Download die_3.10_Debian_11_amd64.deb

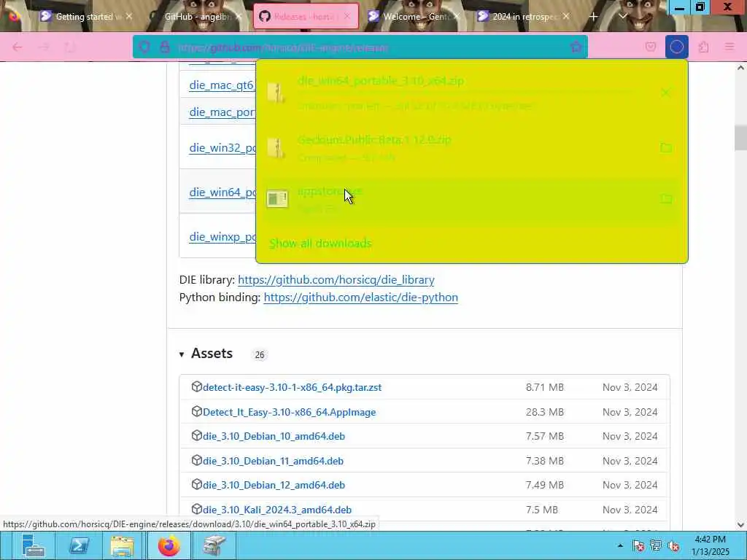click(x=273, y=461)
